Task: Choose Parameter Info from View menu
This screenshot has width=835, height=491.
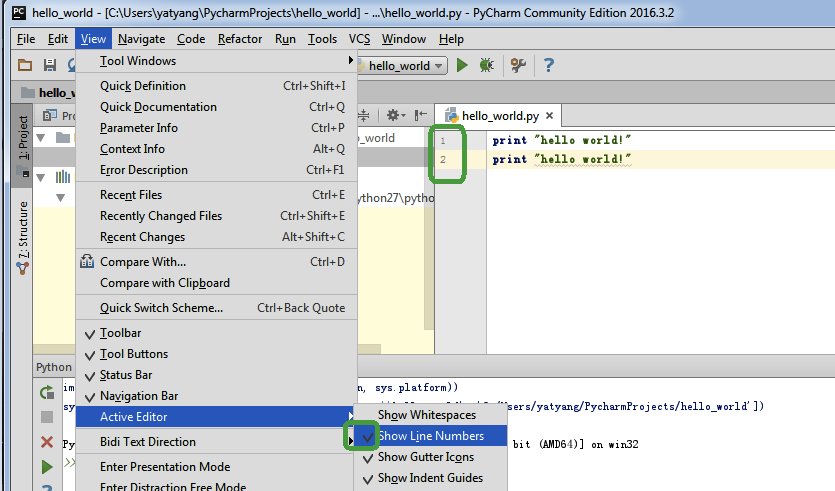Action: click(216, 128)
